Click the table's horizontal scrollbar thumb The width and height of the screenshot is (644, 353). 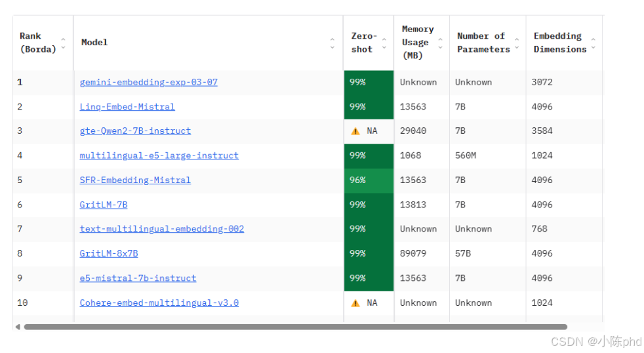click(x=296, y=327)
